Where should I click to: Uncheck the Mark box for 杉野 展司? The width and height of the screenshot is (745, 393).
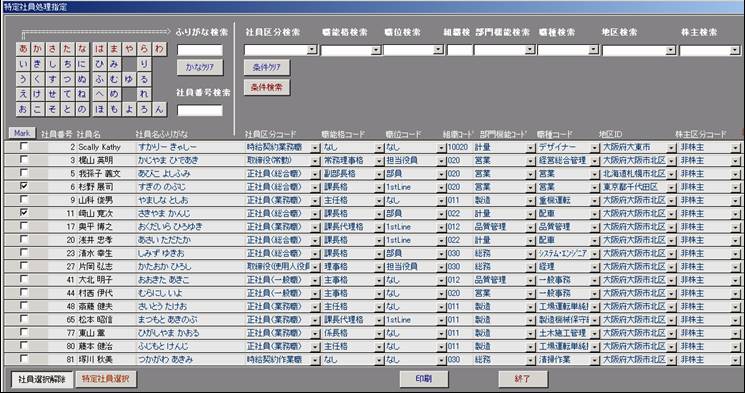pos(23,187)
